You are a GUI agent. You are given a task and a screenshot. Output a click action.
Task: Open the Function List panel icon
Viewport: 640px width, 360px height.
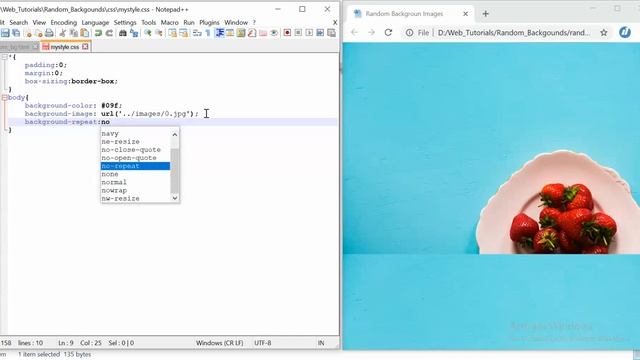252,33
